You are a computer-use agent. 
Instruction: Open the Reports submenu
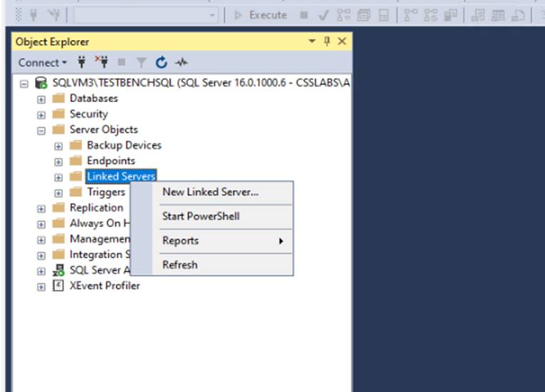coord(222,241)
